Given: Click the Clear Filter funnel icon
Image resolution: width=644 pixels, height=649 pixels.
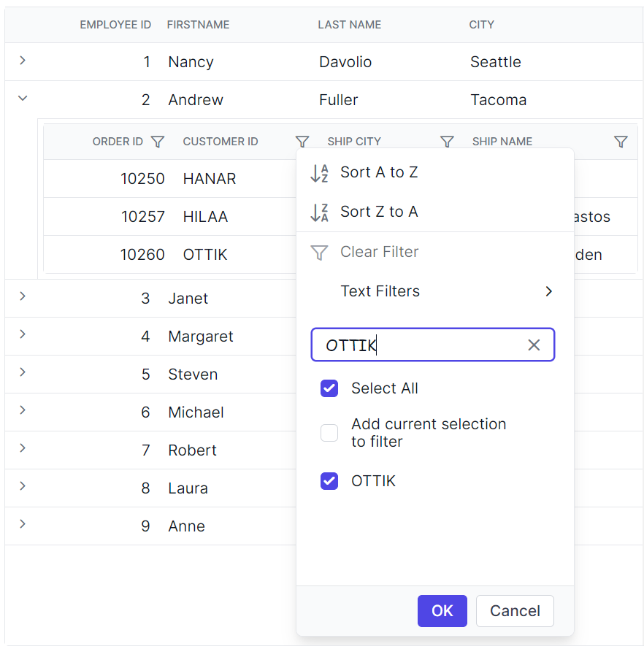Looking at the screenshot, I should click(x=320, y=252).
